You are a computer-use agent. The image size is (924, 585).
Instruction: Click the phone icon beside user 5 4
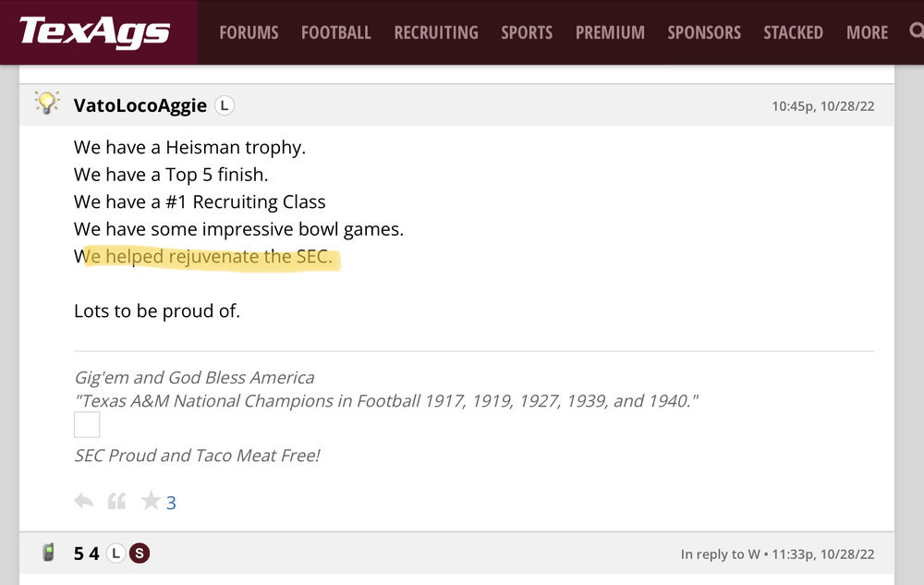[x=49, y=554]
